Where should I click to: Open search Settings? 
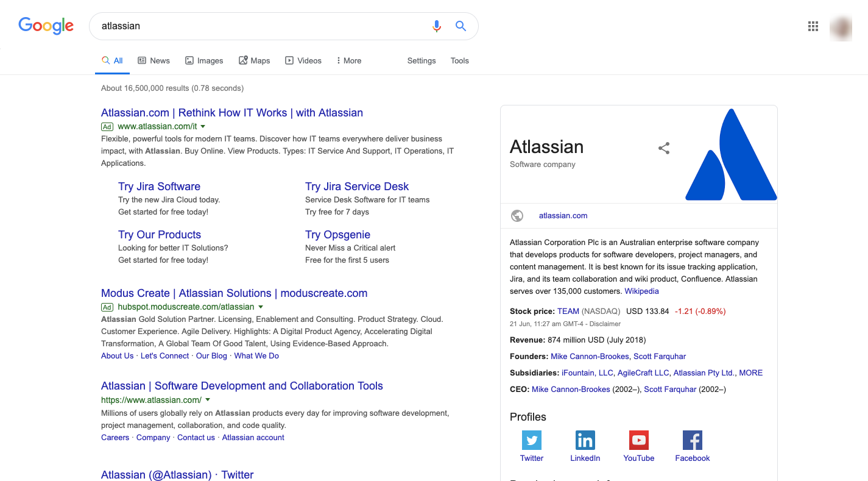(422, 61)
